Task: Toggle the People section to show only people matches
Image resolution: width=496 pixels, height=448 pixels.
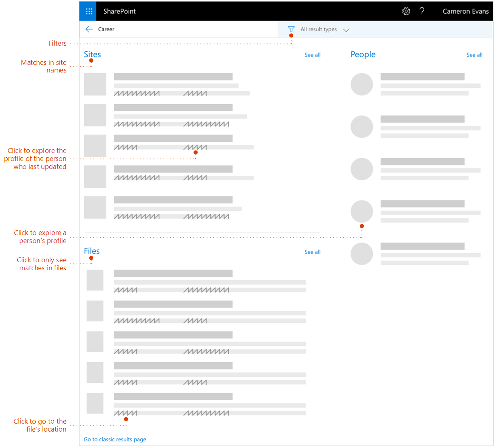Action: [x=363, y=54]
